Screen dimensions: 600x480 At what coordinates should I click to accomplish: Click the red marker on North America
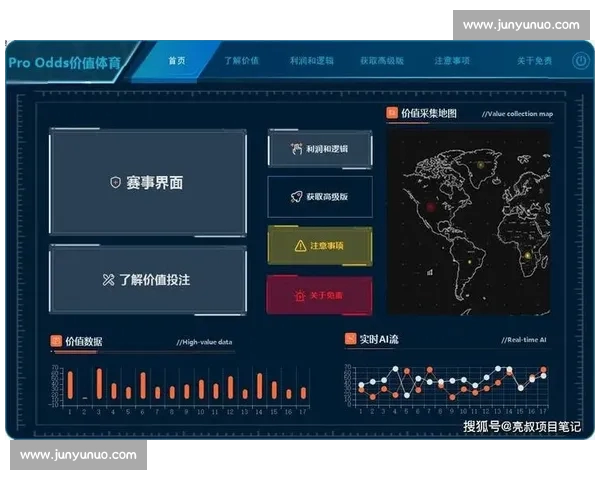coord(430,207)
